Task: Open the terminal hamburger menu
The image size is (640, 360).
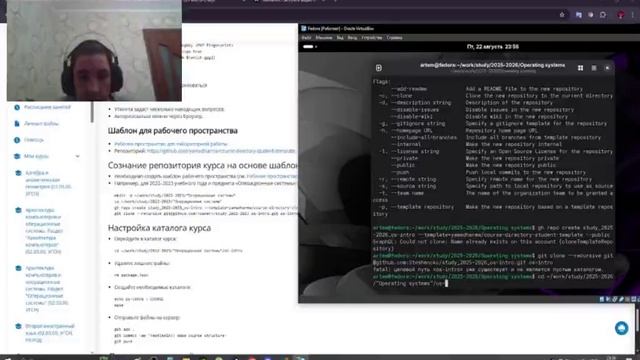Action: point(594,68)
